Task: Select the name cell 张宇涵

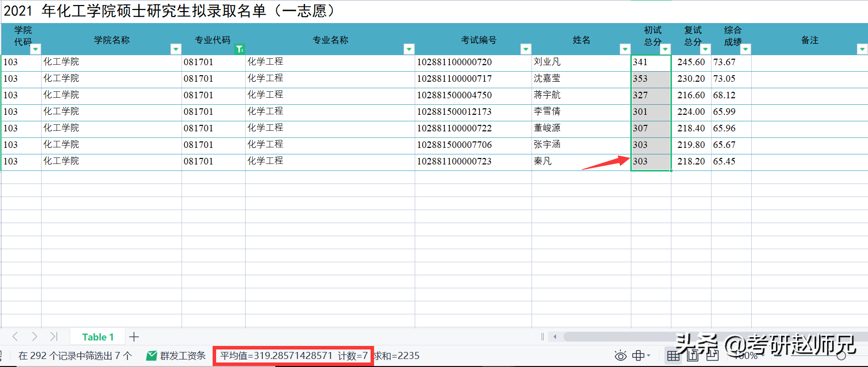Action: tap(581, 145)
